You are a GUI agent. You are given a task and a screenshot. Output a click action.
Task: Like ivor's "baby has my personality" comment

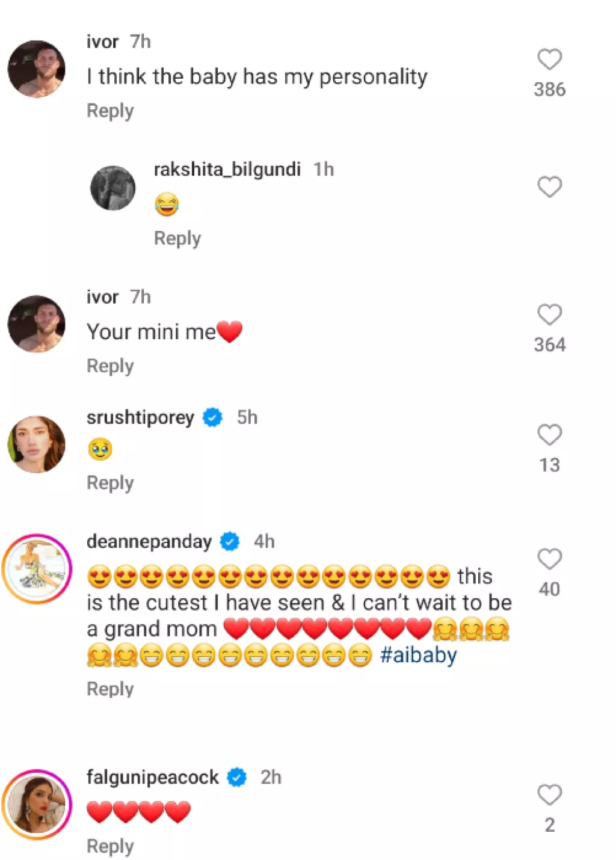click(548, 58)
